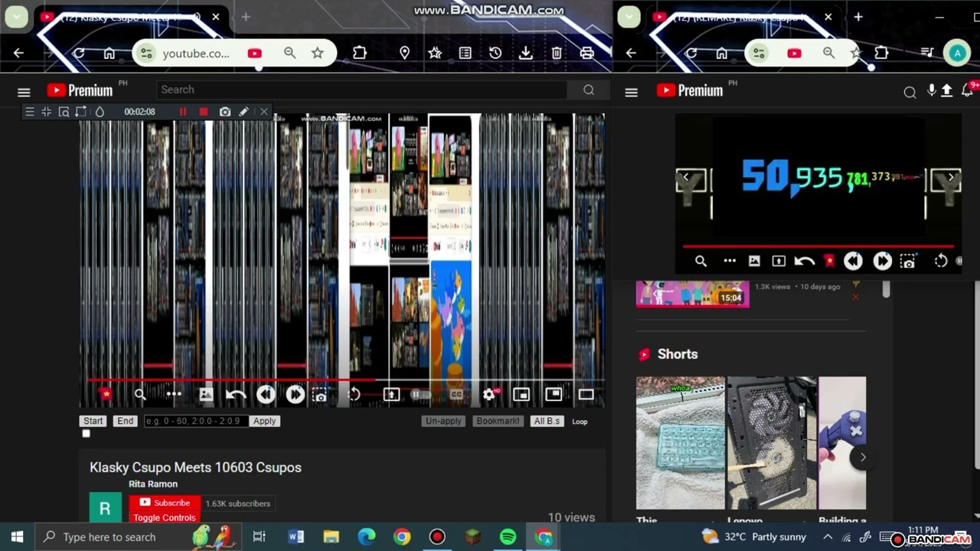
Task: Click previous chevron on right video player
Action: coord(686,178)
